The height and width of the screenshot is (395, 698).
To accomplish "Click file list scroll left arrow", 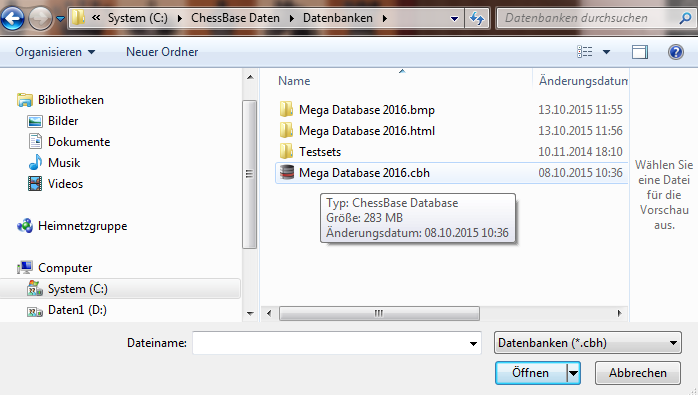I will click(x=269, y=314).
